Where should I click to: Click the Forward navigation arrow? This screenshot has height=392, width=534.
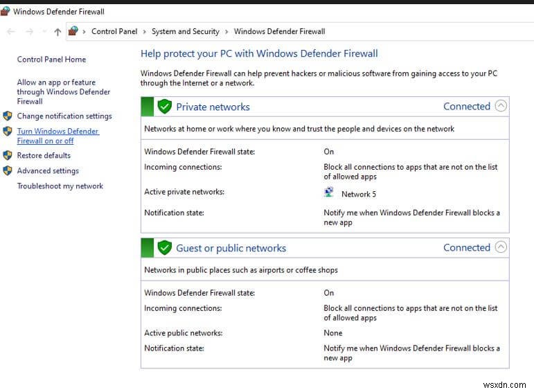tap(30, 32)
